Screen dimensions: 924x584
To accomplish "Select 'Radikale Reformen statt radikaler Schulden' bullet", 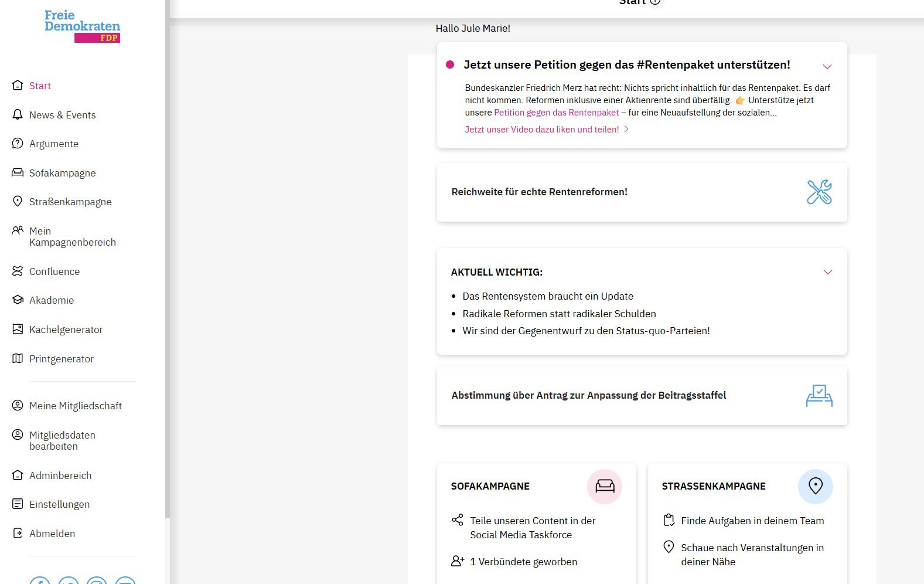I will (x=559, y=314).
